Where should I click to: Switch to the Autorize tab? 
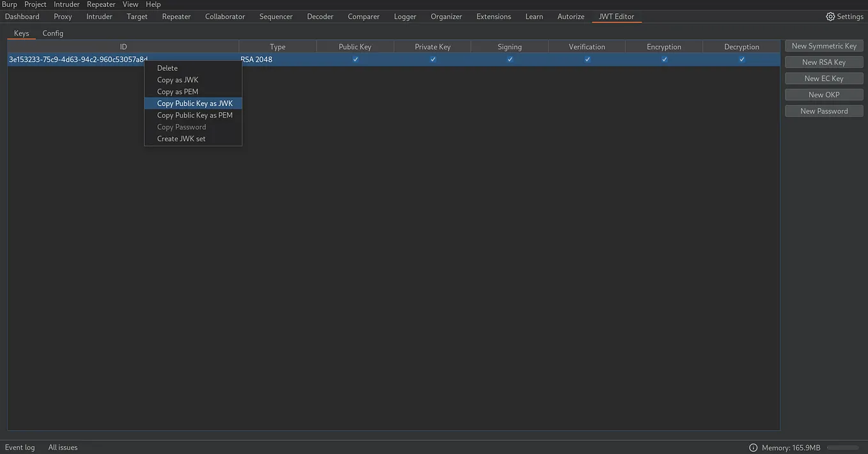(x=570, y=16)
